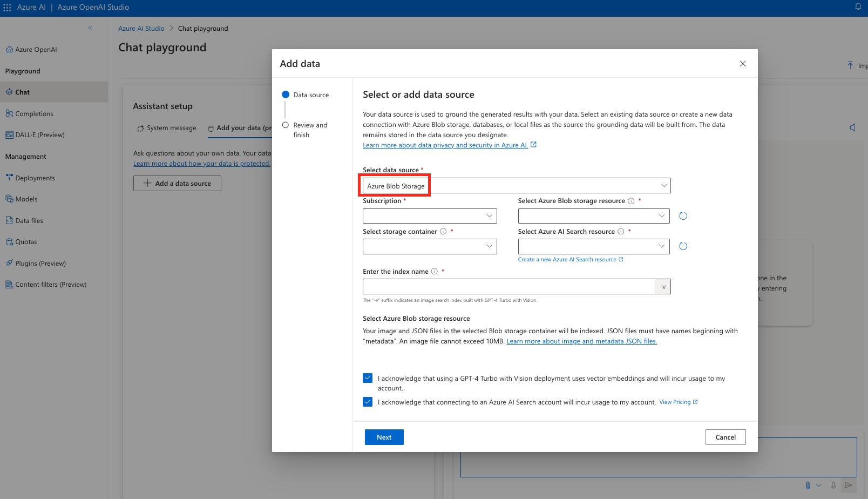Open the notifications bell

858,7
